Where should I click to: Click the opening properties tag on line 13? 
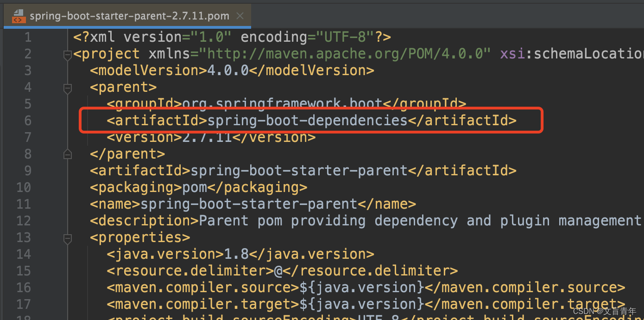[x=140, y=237]
